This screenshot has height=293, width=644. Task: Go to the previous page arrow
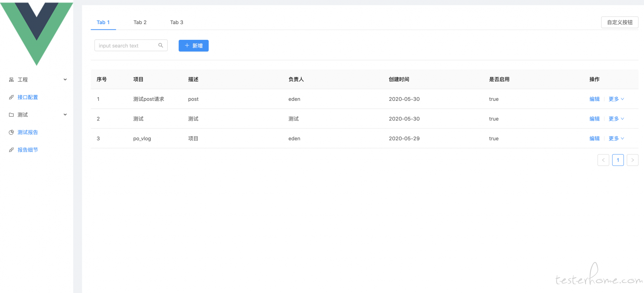[x=603, y=160]
